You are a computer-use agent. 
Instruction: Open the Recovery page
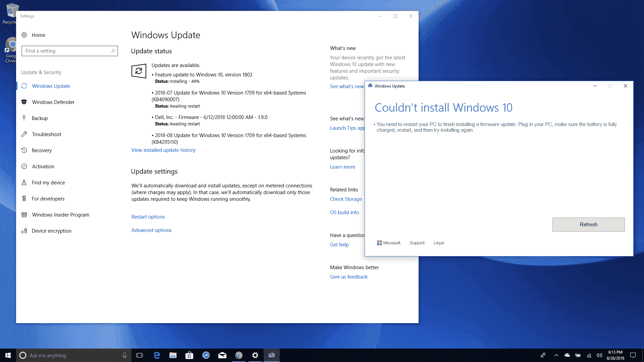[x=42, y=150]
